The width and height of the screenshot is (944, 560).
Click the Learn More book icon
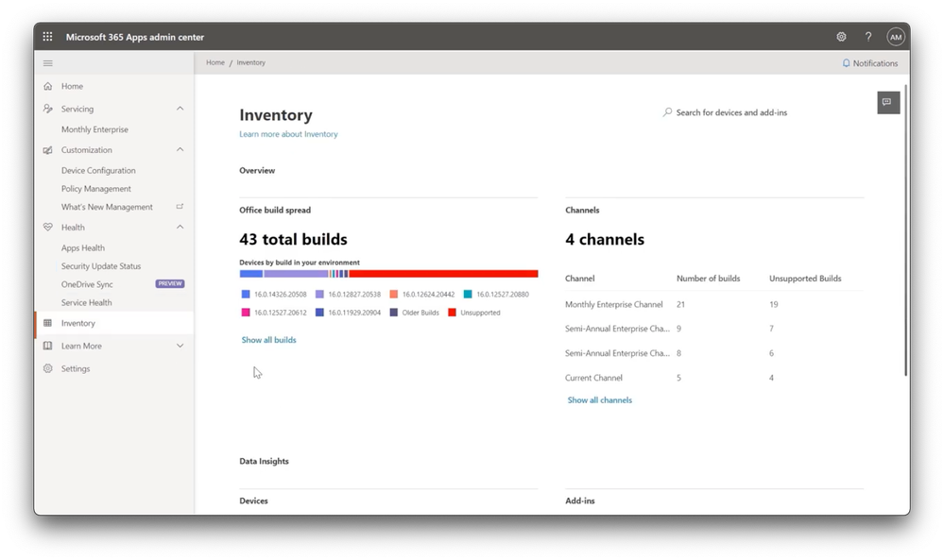[48, 346]
